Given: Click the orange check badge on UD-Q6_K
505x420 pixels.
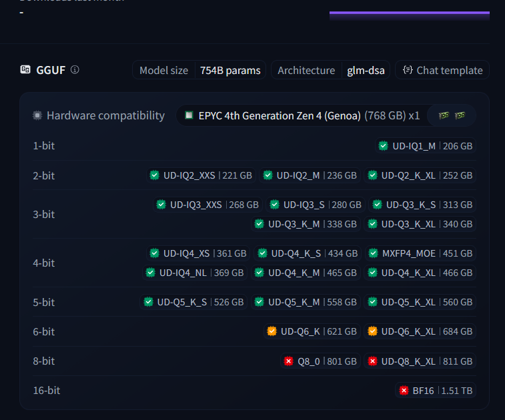Looking at the screenshot, I should click(272, 331).
